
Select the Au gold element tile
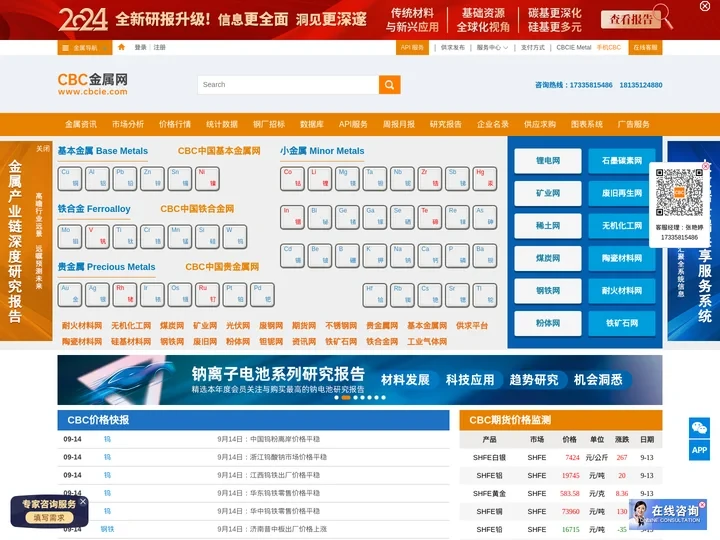tap(70, 295)
